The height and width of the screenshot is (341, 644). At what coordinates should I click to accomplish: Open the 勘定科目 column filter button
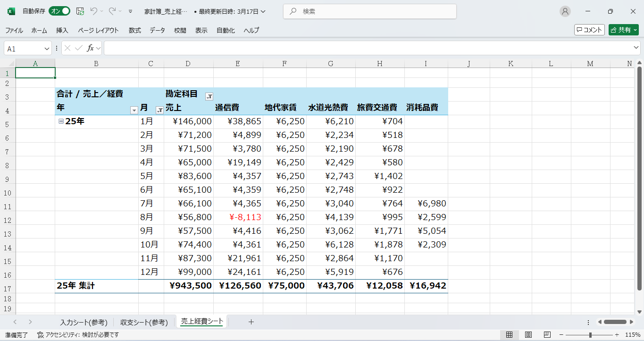point(209,96)
